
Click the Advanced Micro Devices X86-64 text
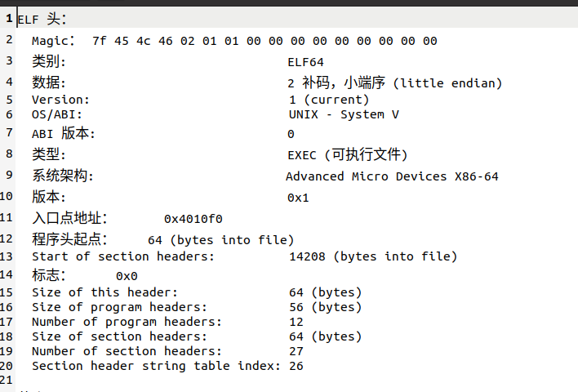392,176
